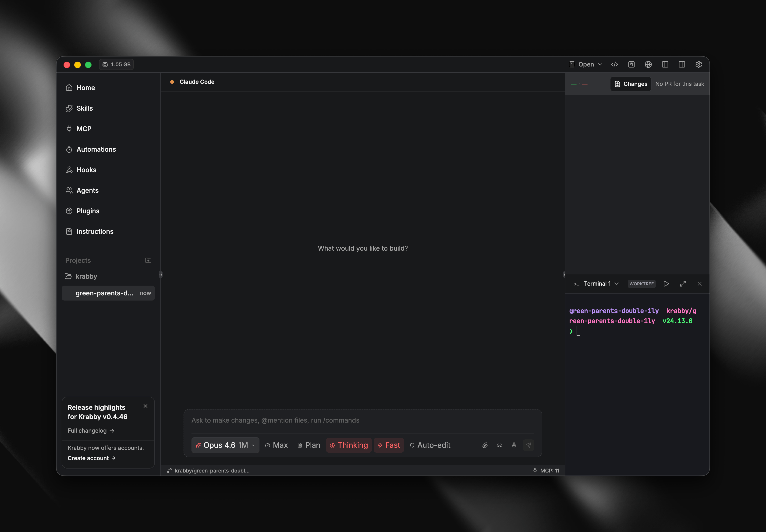Click the link icon in prompt toolbar
This screenshot has width=766, height=532.
pos(500,445)
